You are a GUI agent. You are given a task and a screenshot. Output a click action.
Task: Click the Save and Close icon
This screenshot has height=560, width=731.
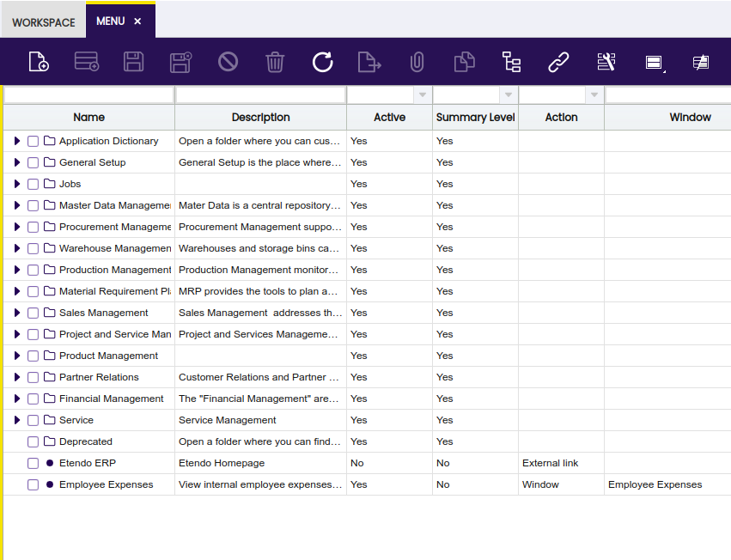pyautogui.click(x=181, y=62)
